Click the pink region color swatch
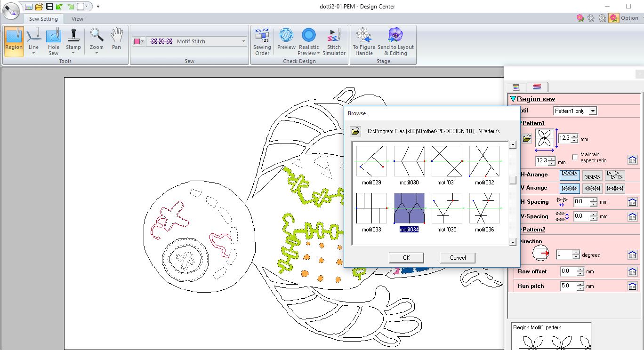The width and height of the screenshot is (644, 350). click(x=137, y=41)
